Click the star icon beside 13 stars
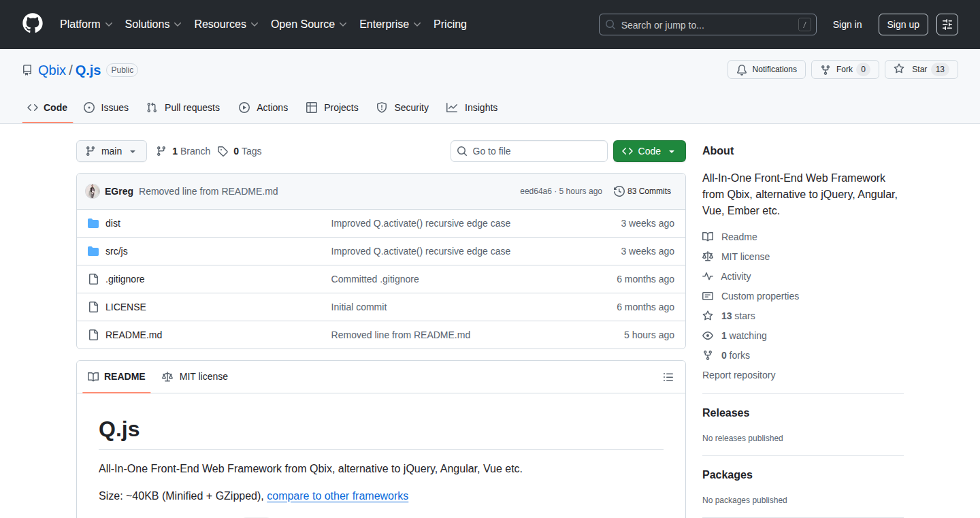The image size is (980, 518). 708,316
